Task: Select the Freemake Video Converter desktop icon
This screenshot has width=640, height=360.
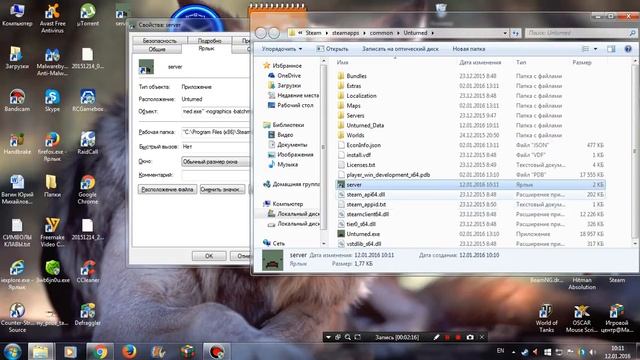Action: click(52, 233)
